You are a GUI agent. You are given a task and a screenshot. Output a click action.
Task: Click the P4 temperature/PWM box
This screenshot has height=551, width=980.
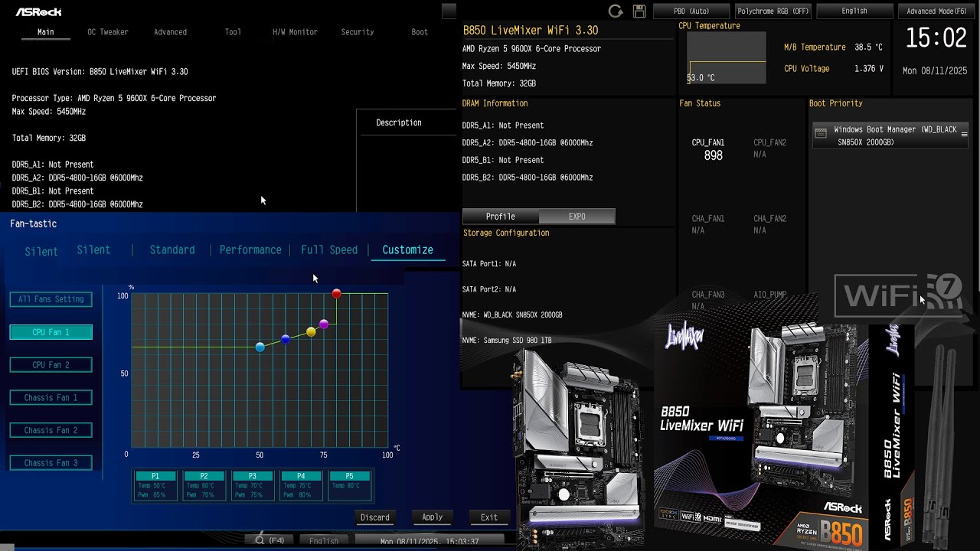(x=301, y=485)
